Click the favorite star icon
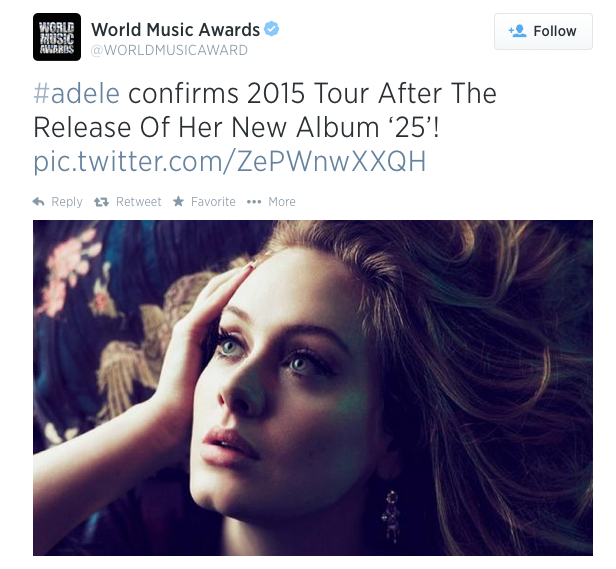616x569 pixels. 178,202
